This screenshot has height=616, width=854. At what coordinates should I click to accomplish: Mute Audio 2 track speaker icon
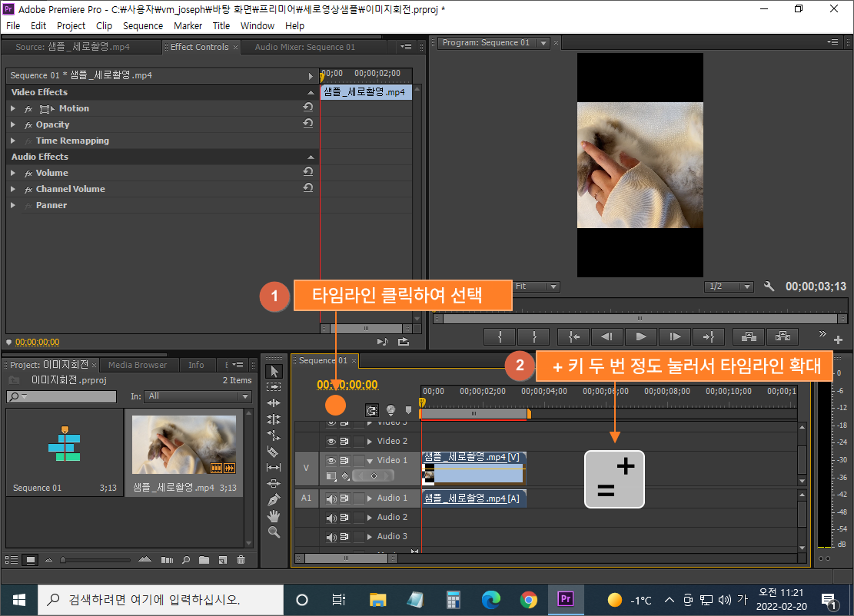pyautogui.click(x=331, y=518)
